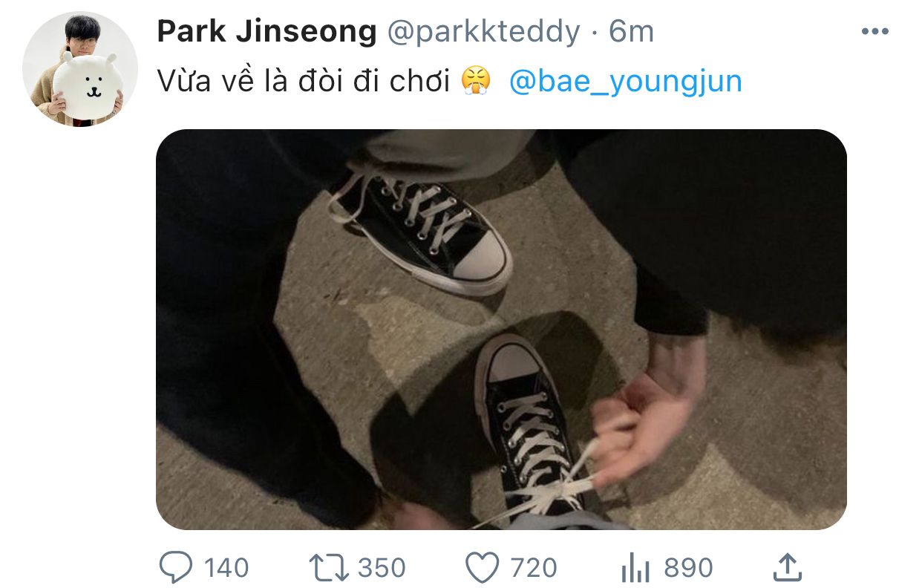922x588 pixels.
Task: Click the 6m timestamp link
Action: point(632,31)
